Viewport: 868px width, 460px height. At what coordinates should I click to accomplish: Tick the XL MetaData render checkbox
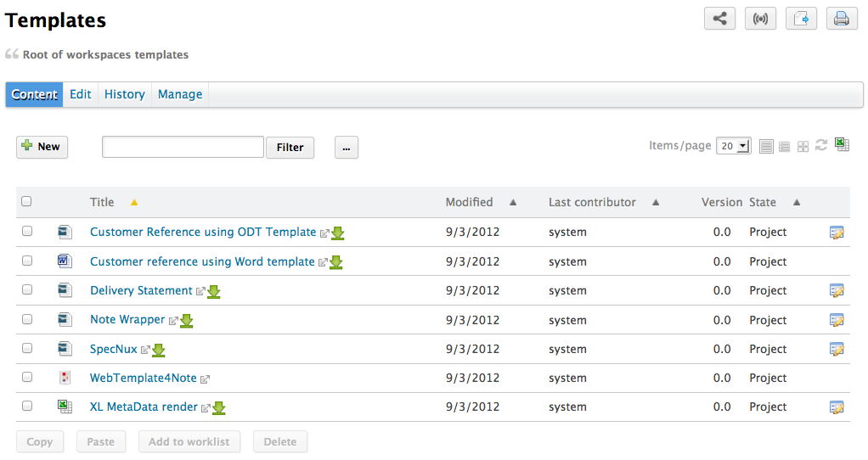27,407
